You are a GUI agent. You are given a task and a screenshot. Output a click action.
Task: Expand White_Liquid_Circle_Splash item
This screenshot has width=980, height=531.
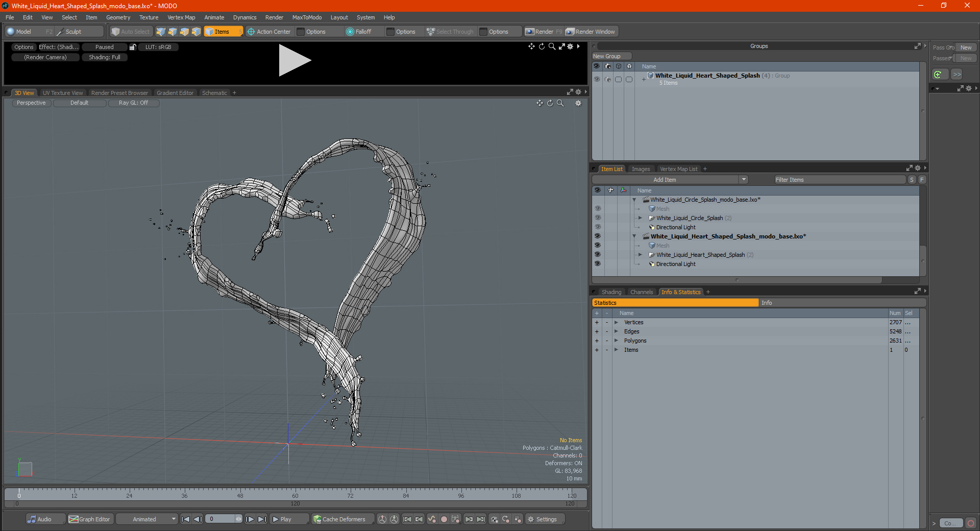[x=640, y=218]
